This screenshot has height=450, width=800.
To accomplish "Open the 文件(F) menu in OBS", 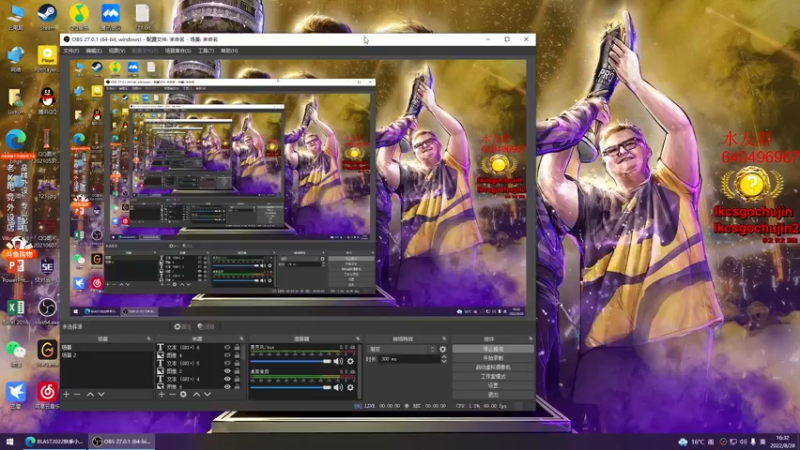I will 71,51.
